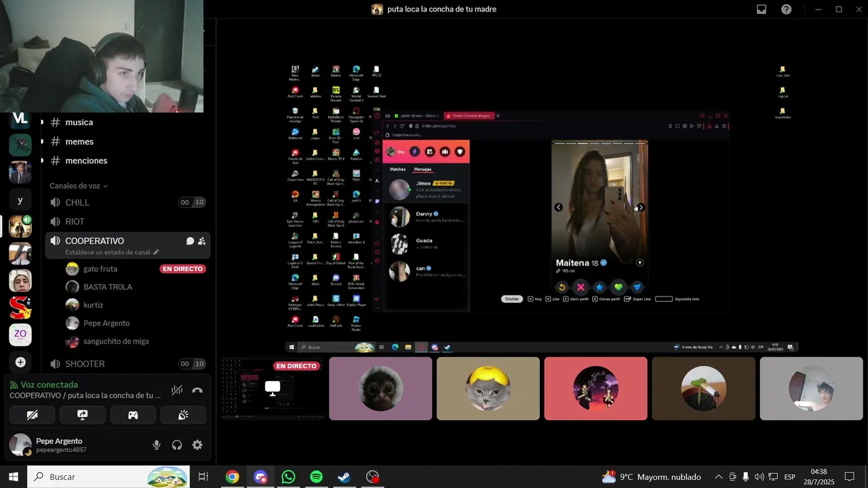Open the soundboard button
The width and height of the screenshot is (868, 488).
click(183, 415)
